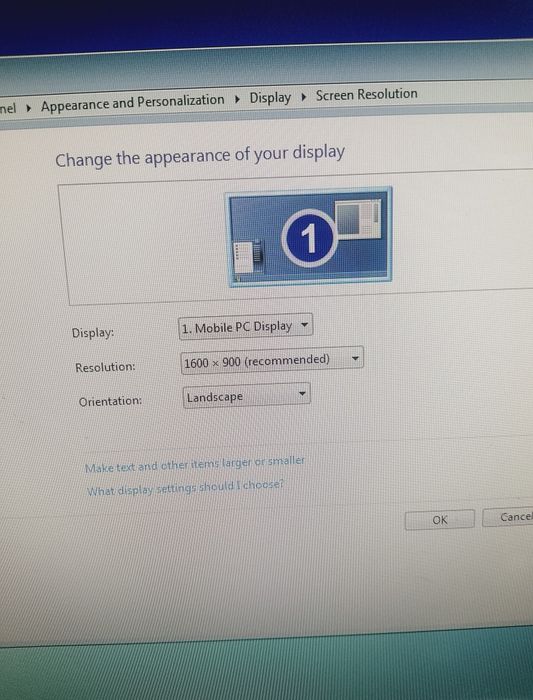Open the Orientation dropdown set to Landscape

tap(247, 396)
